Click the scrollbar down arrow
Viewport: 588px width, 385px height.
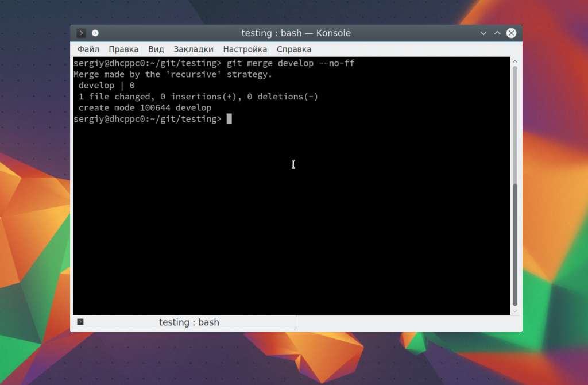point(515,311)
